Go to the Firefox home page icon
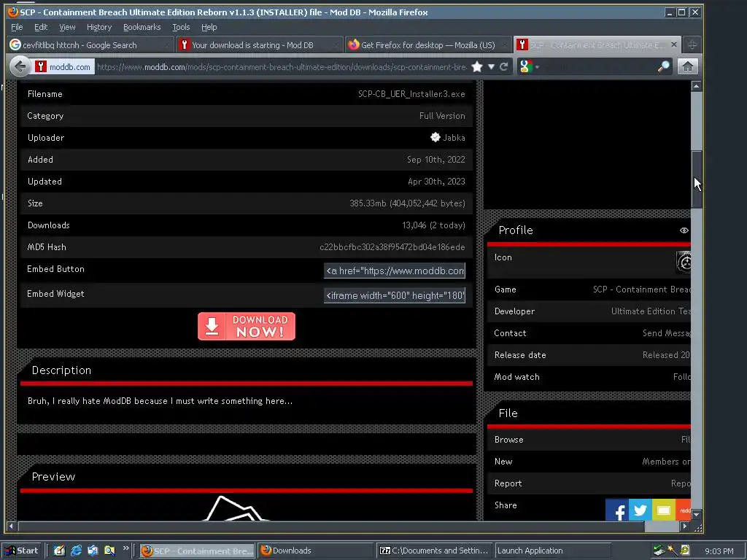Viewport: 747px width, 560px height. [687, 66]
